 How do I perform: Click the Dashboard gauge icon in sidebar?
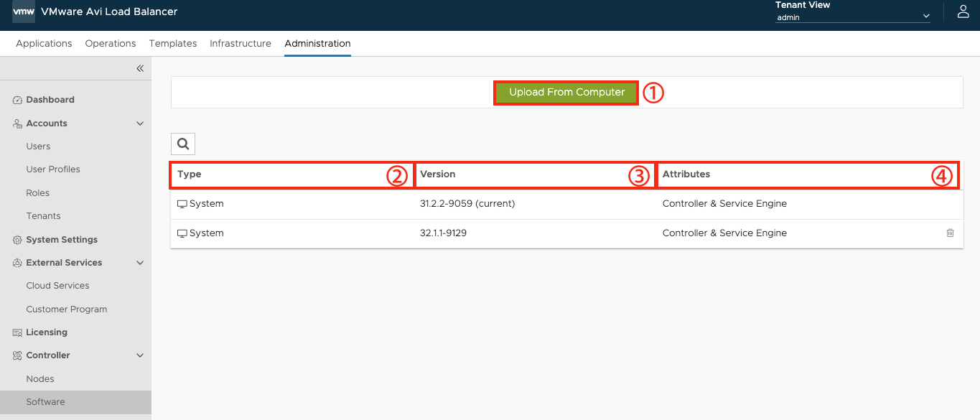[18, 100]
